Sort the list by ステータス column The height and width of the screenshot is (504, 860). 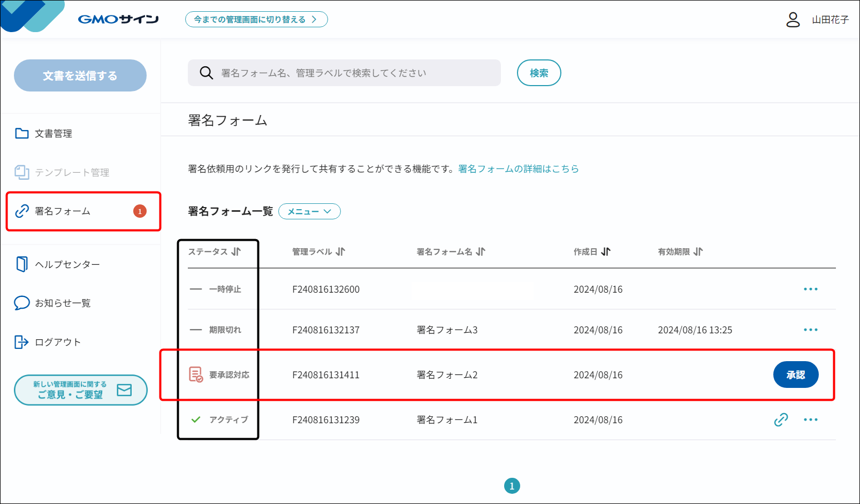[x=236, y=252]
